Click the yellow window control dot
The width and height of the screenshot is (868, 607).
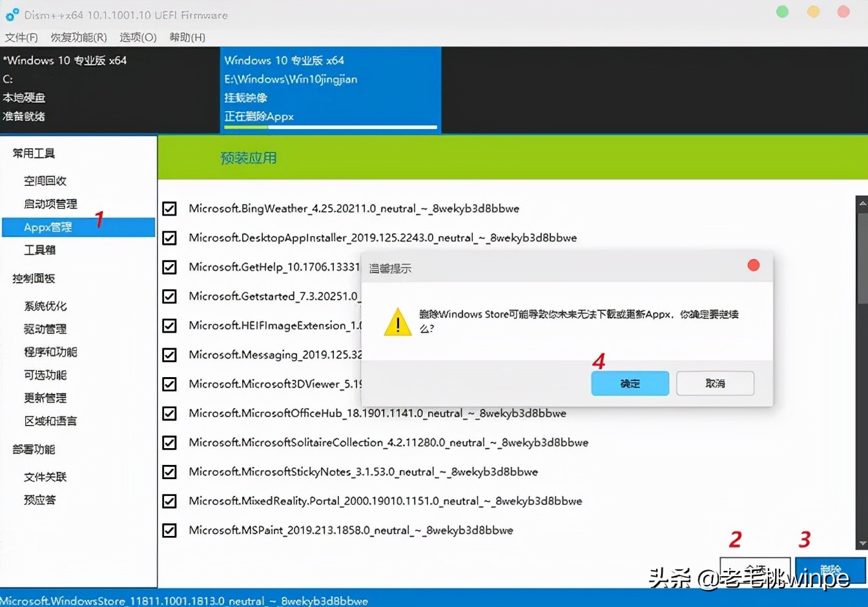(813, 12)
